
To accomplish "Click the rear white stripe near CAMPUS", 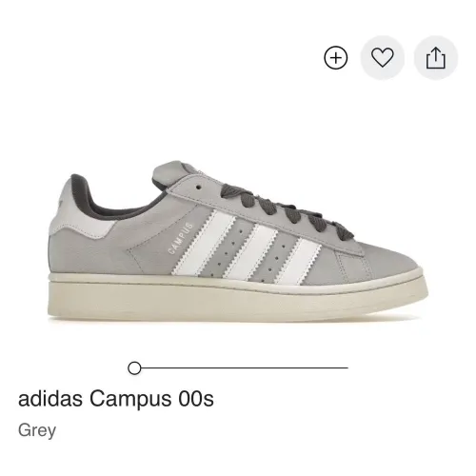I will pyautogui.click(x=203, y=243).
